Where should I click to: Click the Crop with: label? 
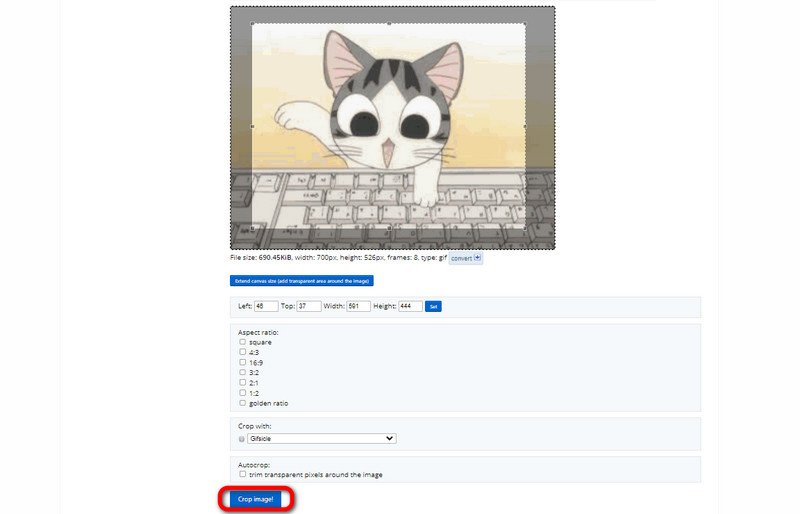point(255,426)
